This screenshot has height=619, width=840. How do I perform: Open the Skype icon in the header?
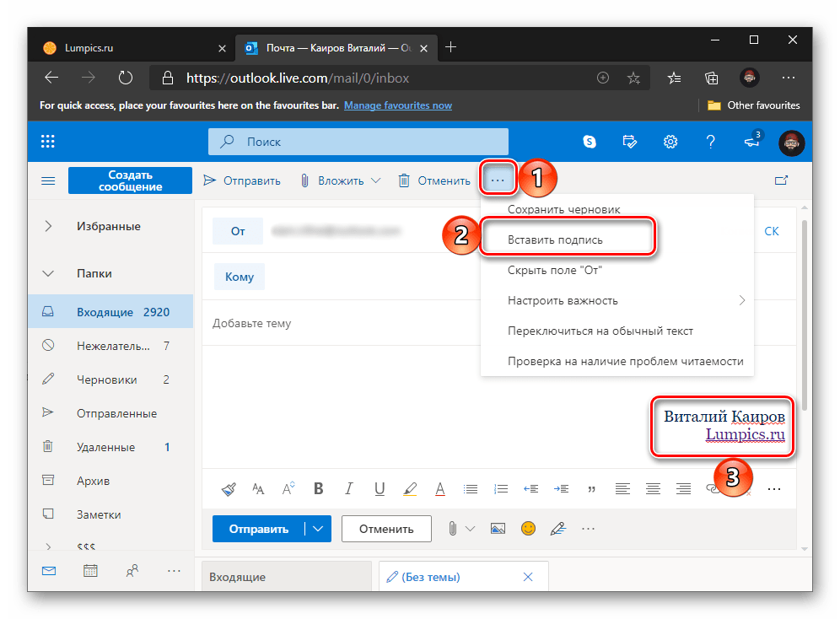coord(590,142)
